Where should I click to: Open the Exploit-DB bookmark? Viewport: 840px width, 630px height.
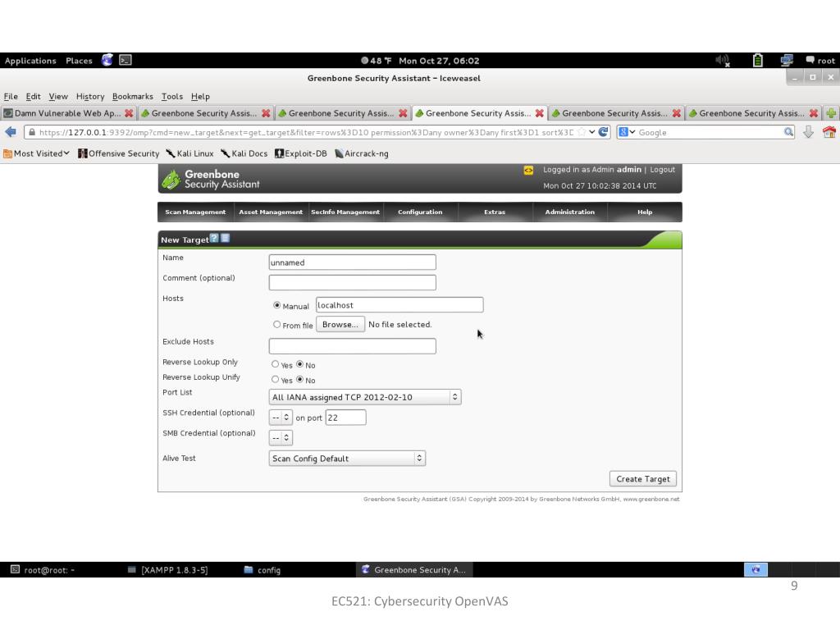pyautogui.click(x=300, y=153)
